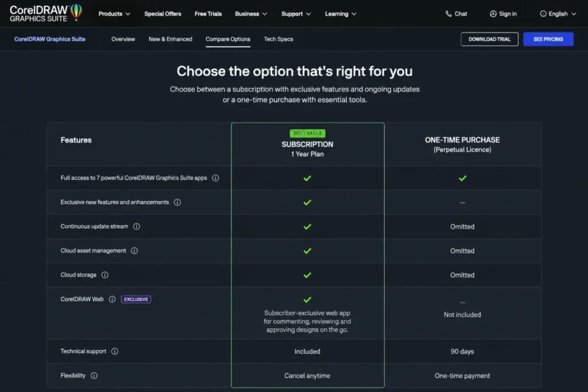The image size is (588, 392).
Task: Click the Cancel anytime cell
Action: (x=307, y=375)
